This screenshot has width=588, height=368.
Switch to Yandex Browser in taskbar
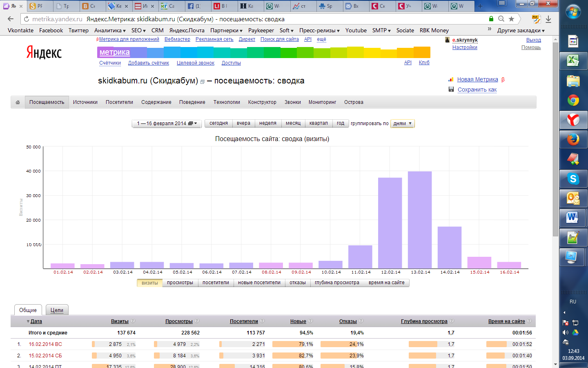click(573, 120)
